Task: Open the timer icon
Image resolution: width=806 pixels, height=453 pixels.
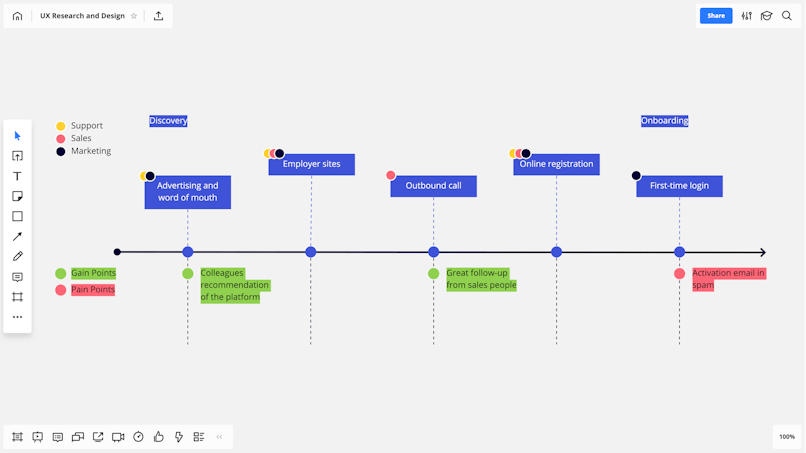Action: click(138, 437)
